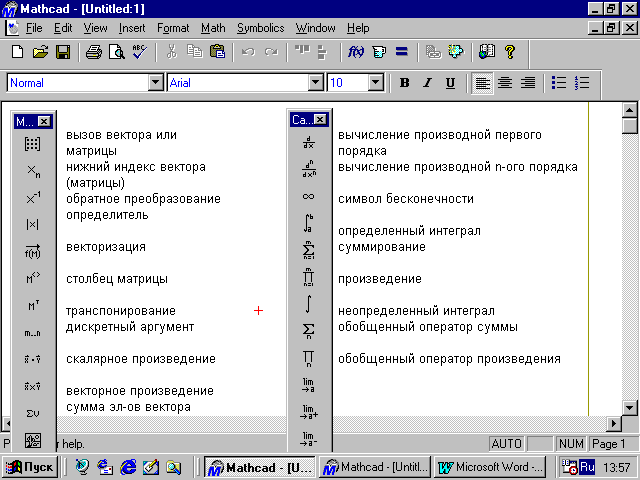
Task: Open the Insert menu
Action: 132,28
